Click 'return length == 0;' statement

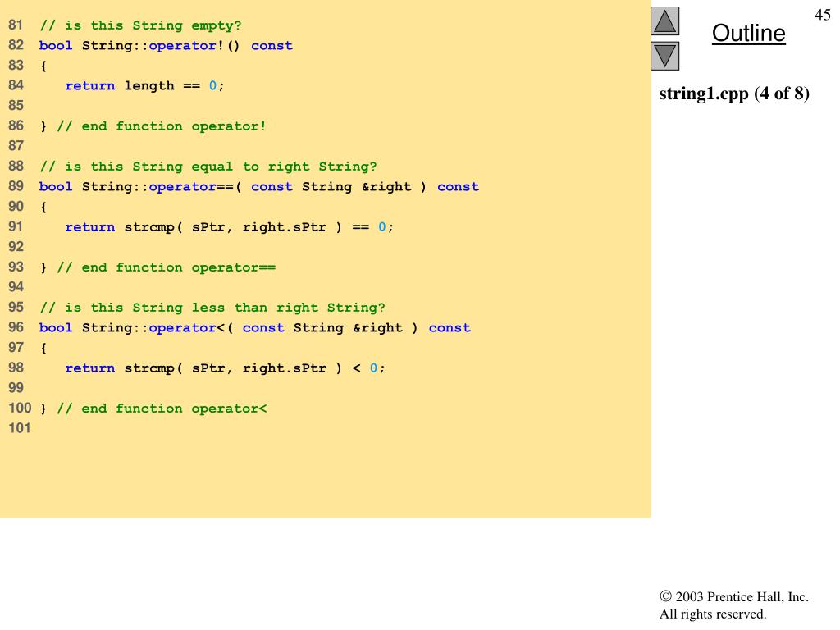(x=144, y=85)
